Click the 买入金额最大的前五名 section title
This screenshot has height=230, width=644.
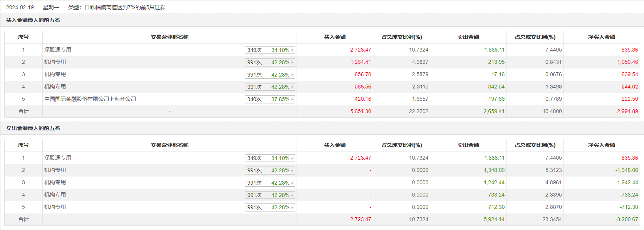pyautogui.click(x=33, y=20)
